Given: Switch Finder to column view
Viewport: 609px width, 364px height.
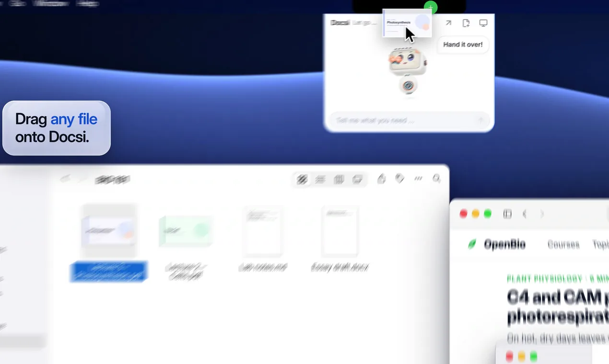Looking at the screenshot, I should click(x=339, y=180).
